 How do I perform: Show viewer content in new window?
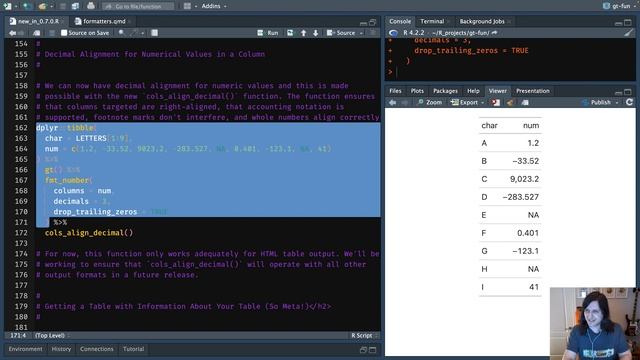tap(525, 102)
